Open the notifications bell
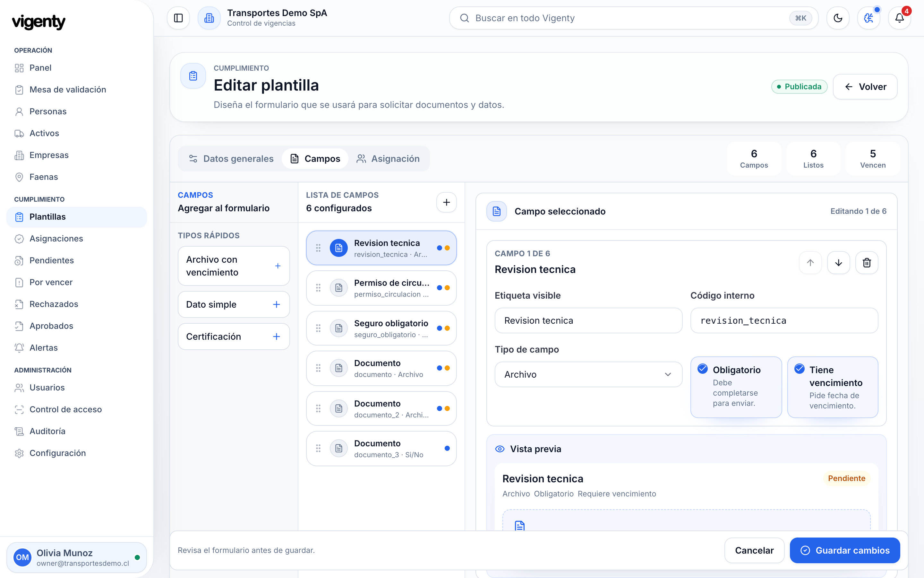 coord(899,18)
